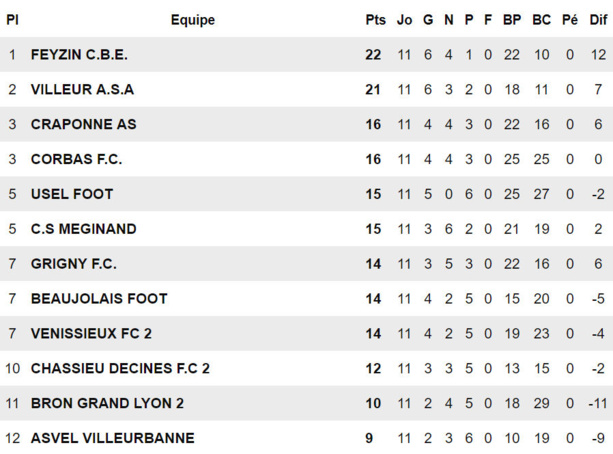The height and width of the screenshot is (454, 613).
Task: Open BEAUJOLAIS FOOT team entry
Action: 99,298
